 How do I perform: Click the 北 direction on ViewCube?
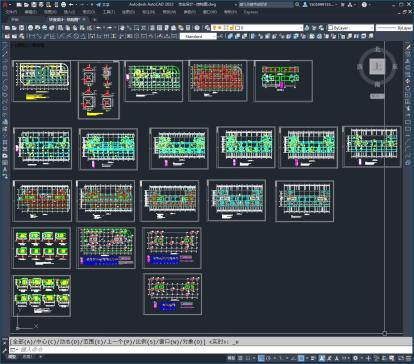click(378, 49)
